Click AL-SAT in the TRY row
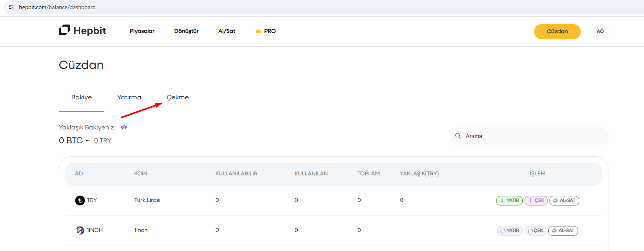This screenshot has width=644, height=251. tap(564, 201)
